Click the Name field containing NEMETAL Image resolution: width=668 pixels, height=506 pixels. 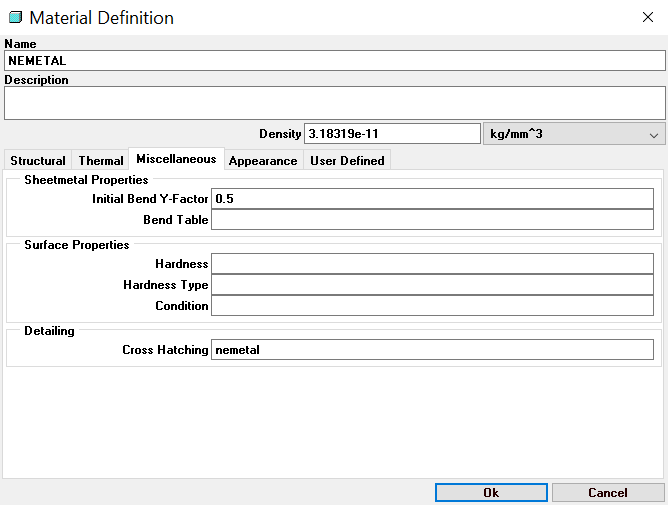[334, 61]
